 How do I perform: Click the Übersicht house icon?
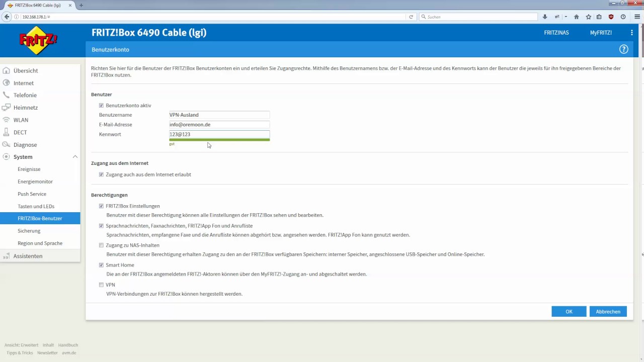pos(6,70)
